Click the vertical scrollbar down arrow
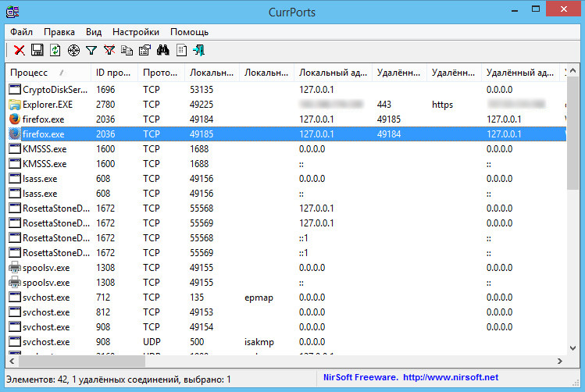 point(573,348)
